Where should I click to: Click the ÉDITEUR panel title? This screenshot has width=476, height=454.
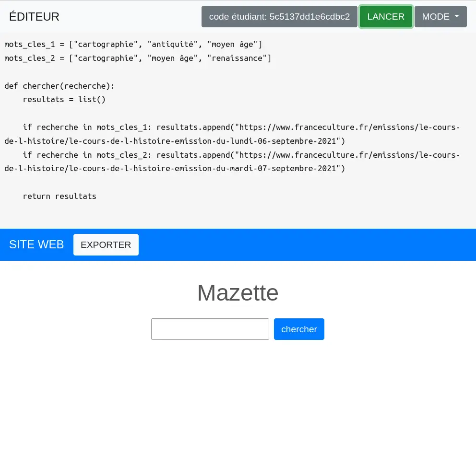pos(34,17)
